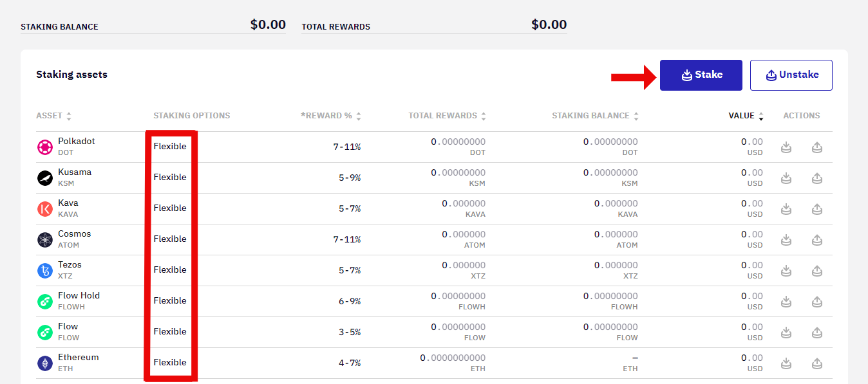Image resolution: width=868 pixels, height=384 pixels.
Task: Click the stake icon for Kava
Action: point(786,209)
